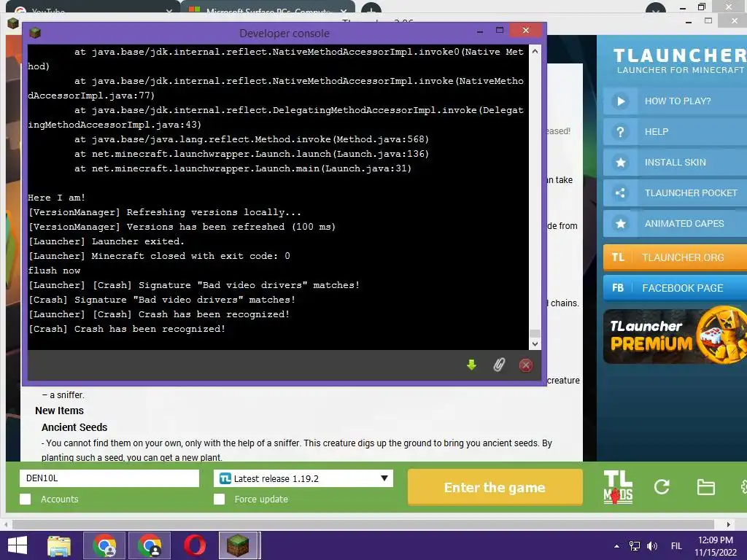Viewport: 747px width, 560px height.
Task: Click the refresh arrow icon in launcher bar
Action: click(x=662, y=486)
